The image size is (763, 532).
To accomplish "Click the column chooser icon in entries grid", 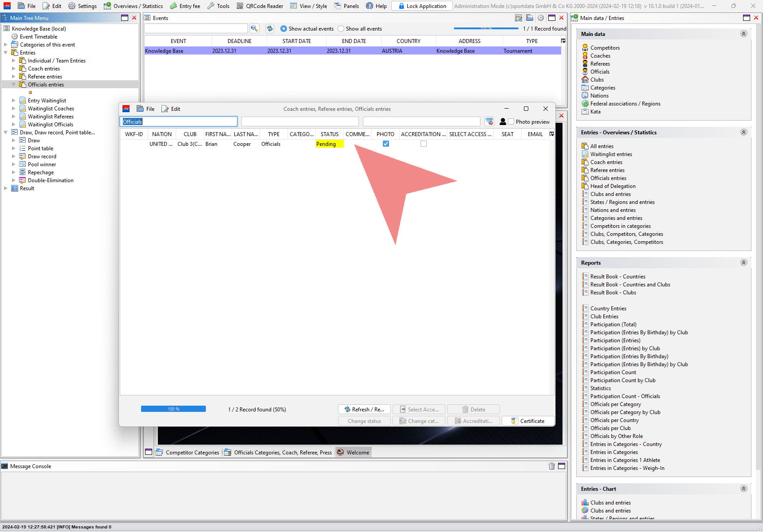I will coord(552,134).
